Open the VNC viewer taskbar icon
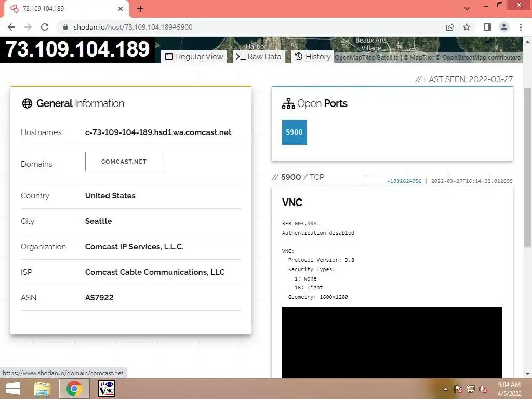Image resolution: width=532 pixels, height=399 pixels. [x=106, y=389]
